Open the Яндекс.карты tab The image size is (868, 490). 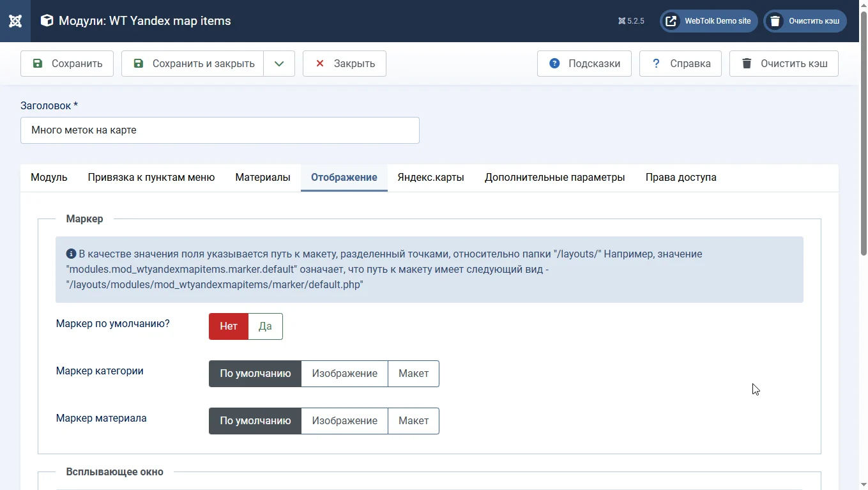click(430, 178)
